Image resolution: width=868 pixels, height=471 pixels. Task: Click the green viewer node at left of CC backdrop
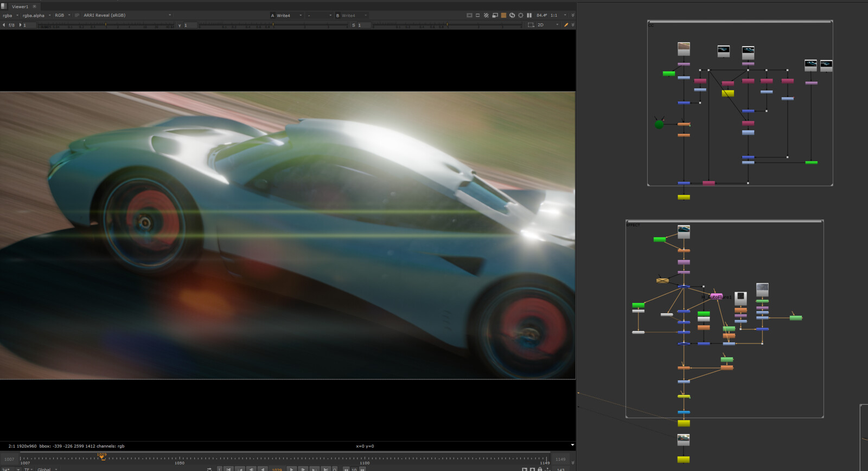point(659,124)
